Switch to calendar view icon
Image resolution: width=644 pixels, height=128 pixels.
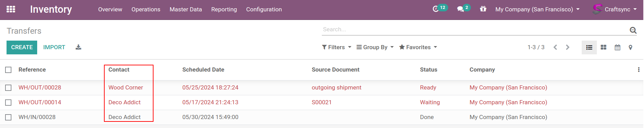[617, 47]
